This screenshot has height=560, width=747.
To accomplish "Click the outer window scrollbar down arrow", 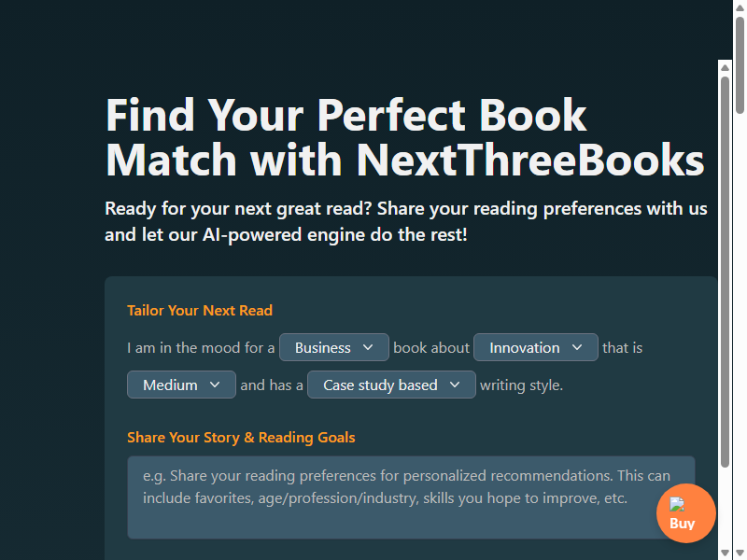I will point(740,553).
